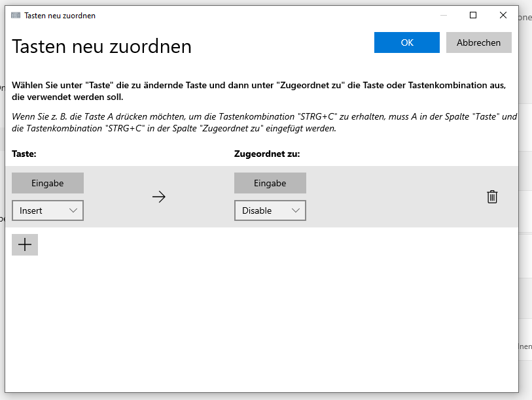Click the large Tasten neu zuordnen heading

102,46
